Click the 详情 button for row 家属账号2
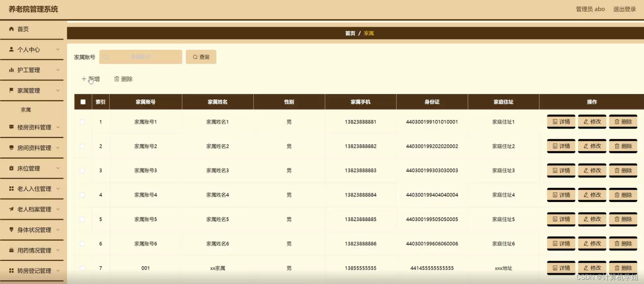 point(561,146)
